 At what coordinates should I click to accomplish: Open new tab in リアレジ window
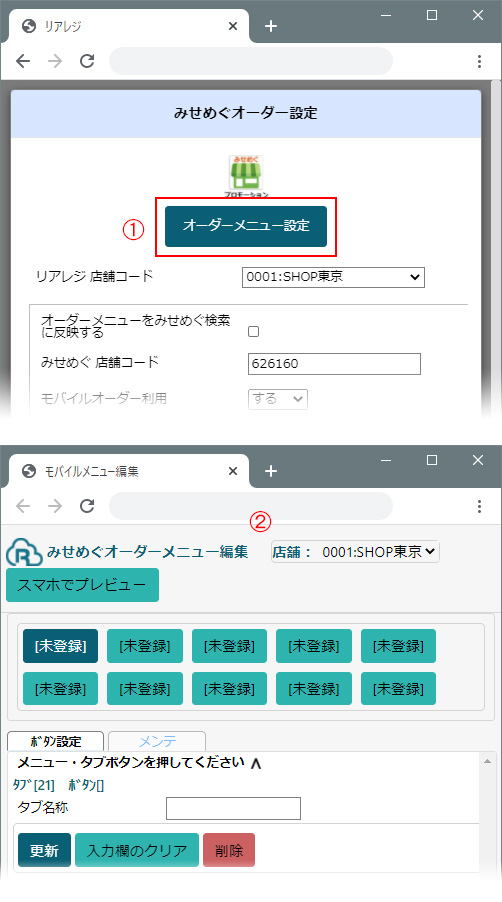click(271, 26)
